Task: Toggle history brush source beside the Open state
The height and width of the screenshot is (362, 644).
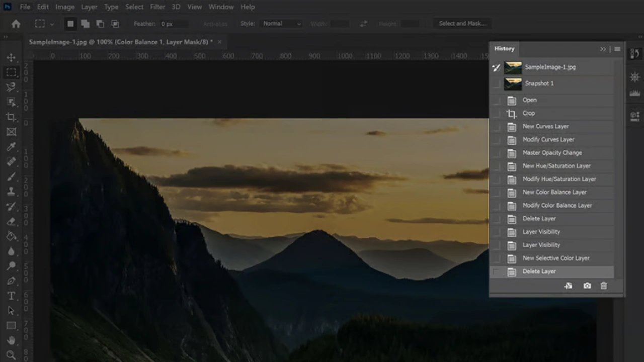Action: click(x=496, y=100)
